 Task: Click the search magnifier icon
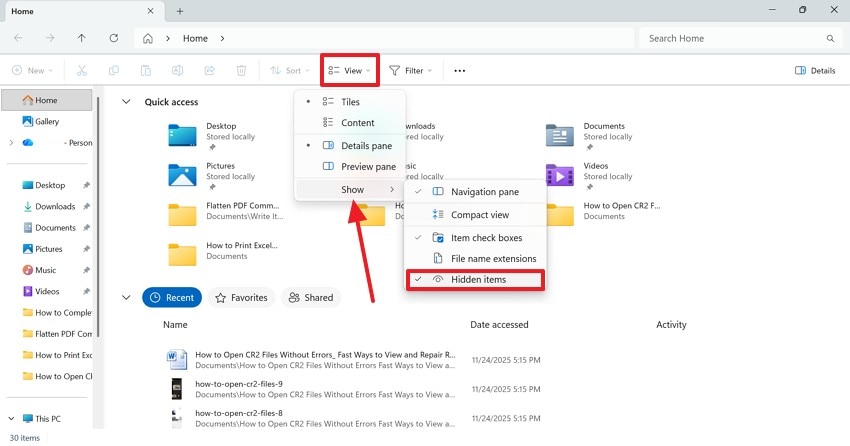(x=830, y=38)
